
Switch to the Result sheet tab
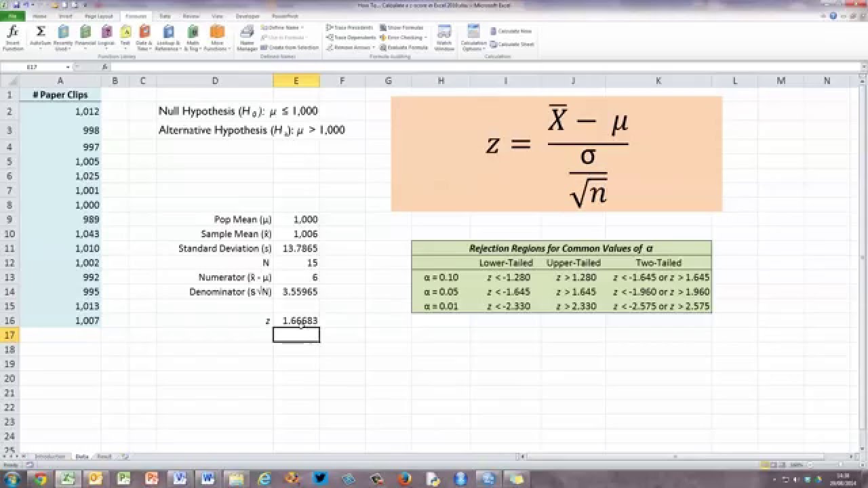coord(104,457)
